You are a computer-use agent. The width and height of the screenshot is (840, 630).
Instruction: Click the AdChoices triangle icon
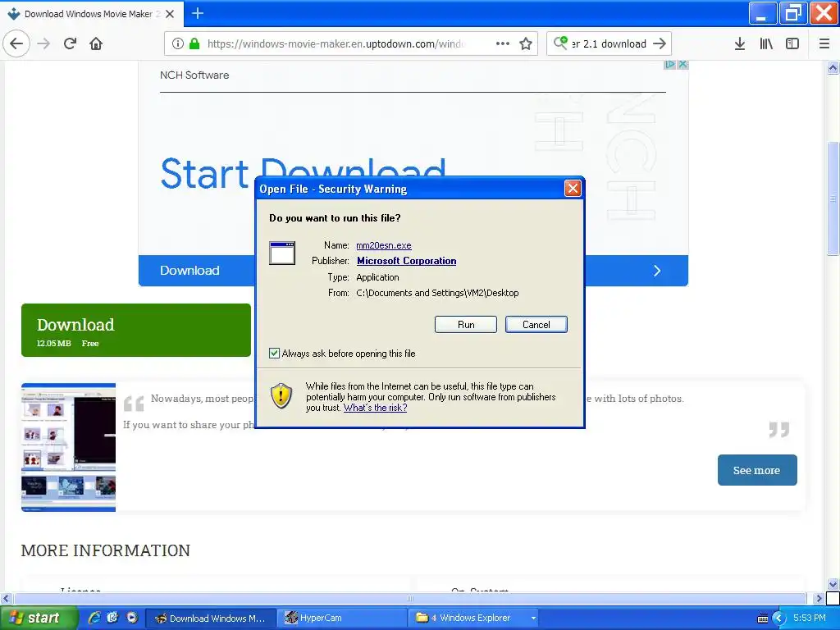(669, 64)
